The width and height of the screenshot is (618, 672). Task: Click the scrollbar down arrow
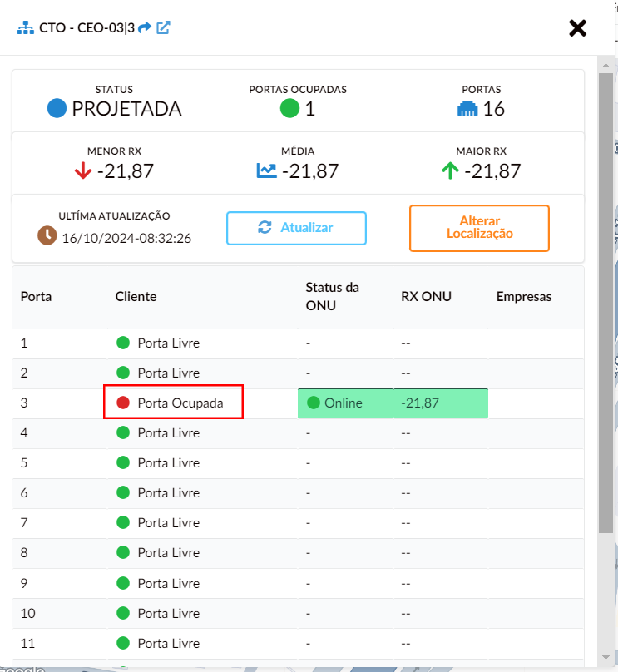(x=606, y=657)
